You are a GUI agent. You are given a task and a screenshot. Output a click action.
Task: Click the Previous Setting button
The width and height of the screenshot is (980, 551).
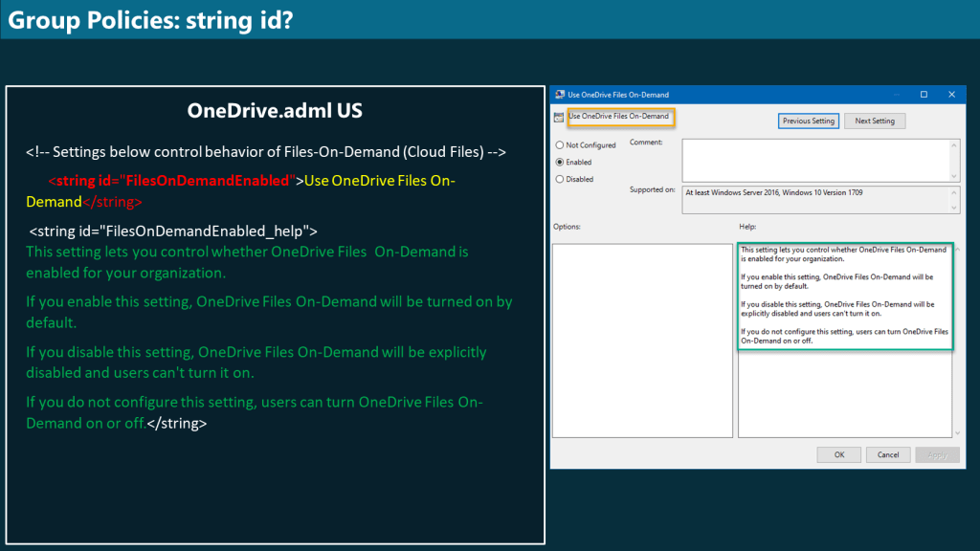tap(808, 121)
